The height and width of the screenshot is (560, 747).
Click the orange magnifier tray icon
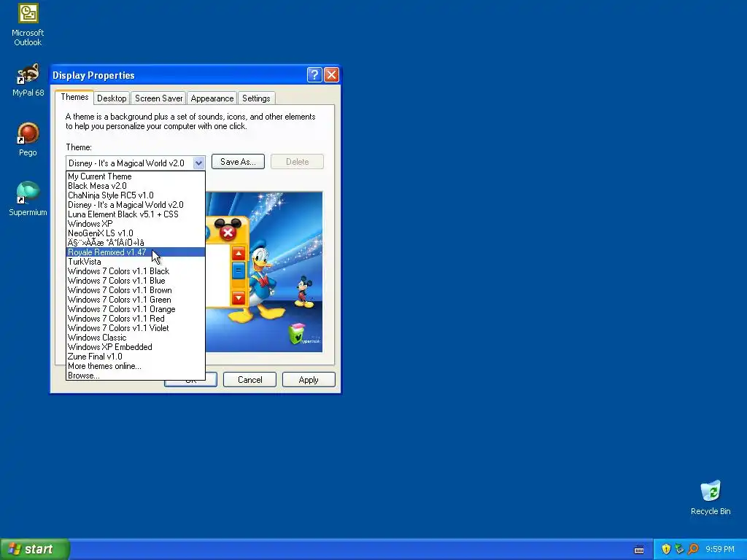pyautogui.click(x=693, y=549)
